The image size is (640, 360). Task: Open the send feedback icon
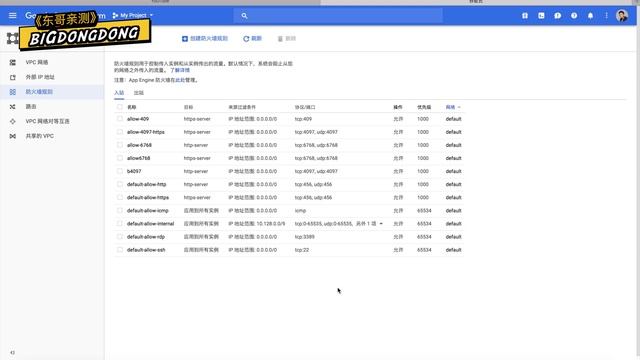[x=558, y=16]
